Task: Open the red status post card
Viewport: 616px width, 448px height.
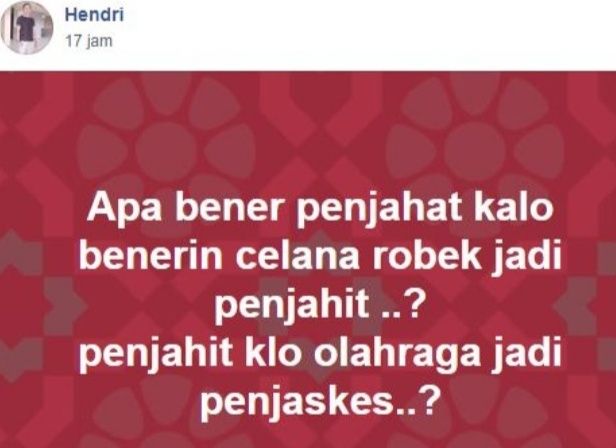Action: [308, 259]
